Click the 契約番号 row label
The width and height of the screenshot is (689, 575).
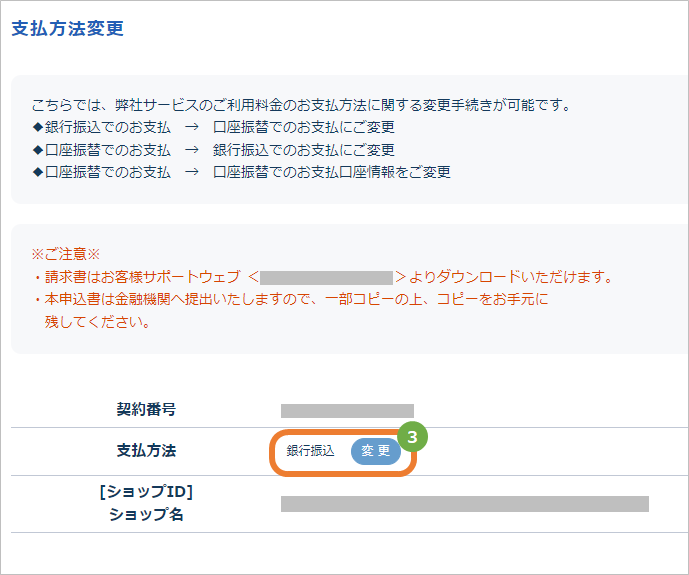click(x=146, y=409)
